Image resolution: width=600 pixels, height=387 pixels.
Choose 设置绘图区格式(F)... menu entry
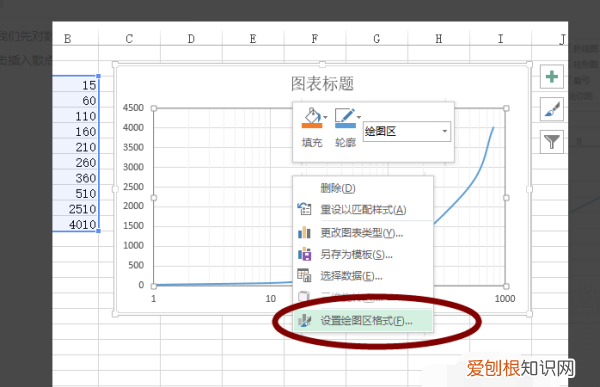tap(363, 321)
